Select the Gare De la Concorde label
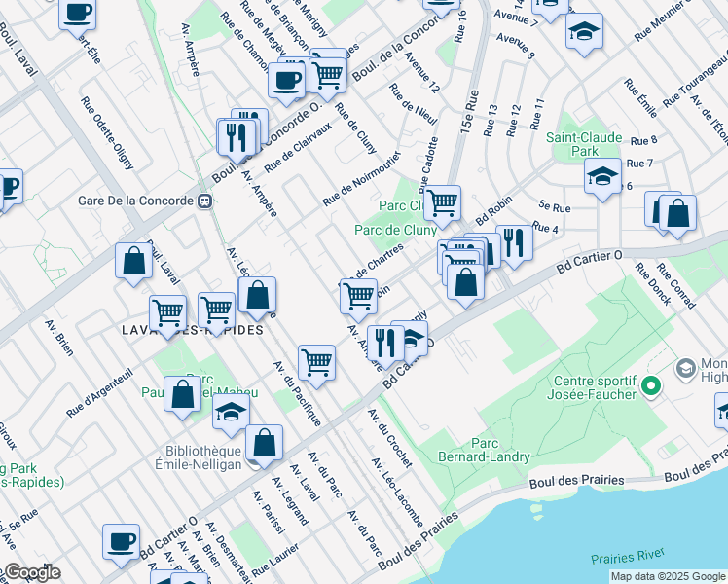Viewport: 728px width, 584px height. (x=135, y=201)
